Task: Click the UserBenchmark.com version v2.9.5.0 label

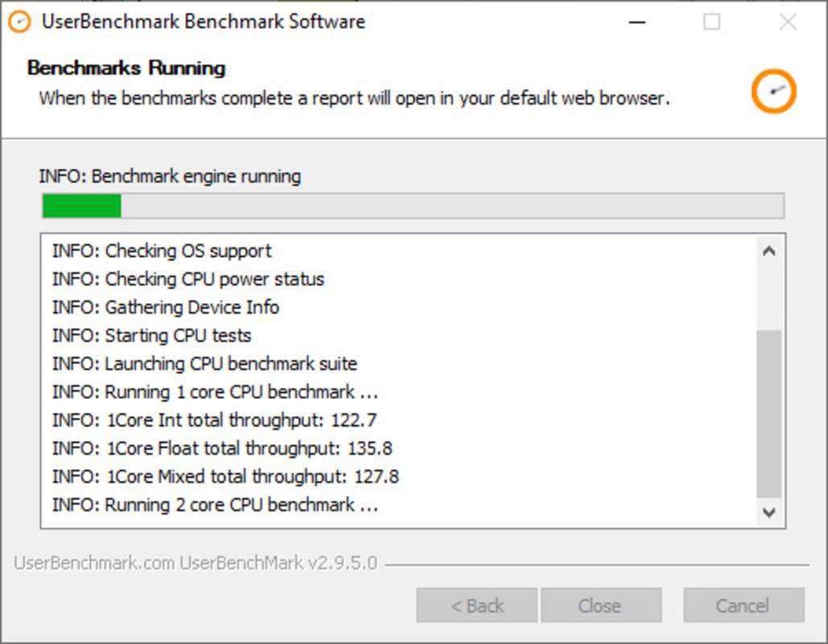Action: click(x=196, y=563)
